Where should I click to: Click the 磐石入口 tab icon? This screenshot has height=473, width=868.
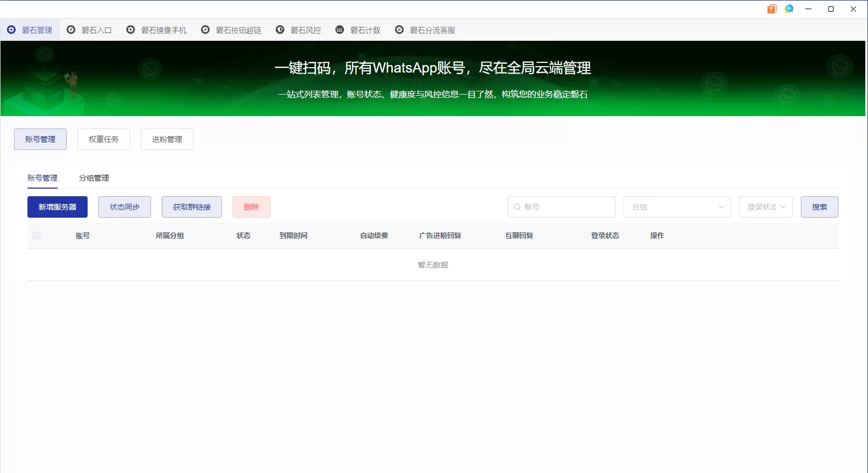pos(71,30)
